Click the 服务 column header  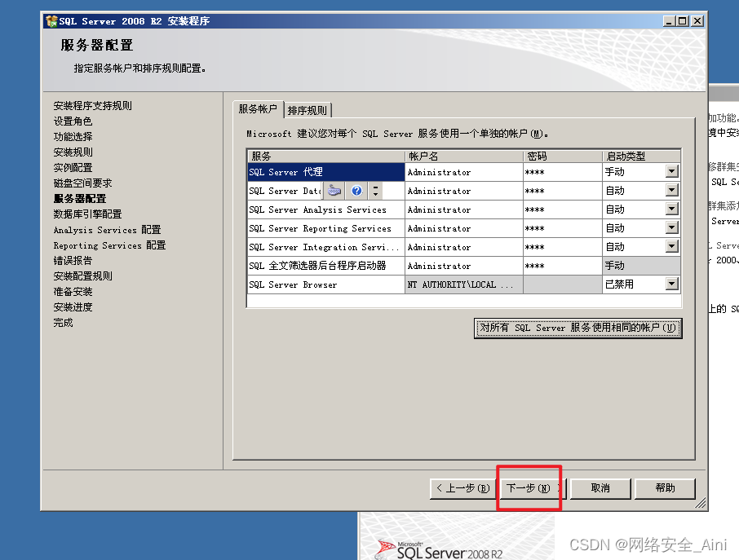tap(325, 156)
